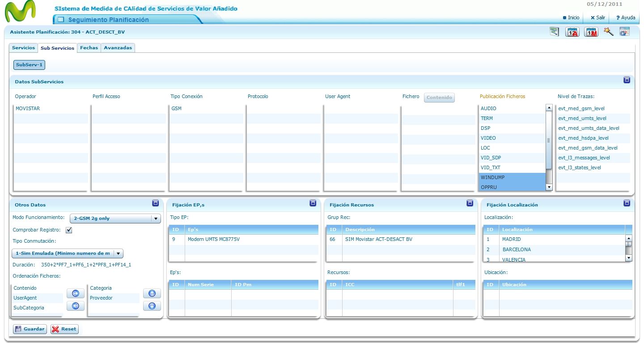Select Modem UMTS MC8775V row
The height and width of the screenshot is (343, 644).
(x=244, y=239)
